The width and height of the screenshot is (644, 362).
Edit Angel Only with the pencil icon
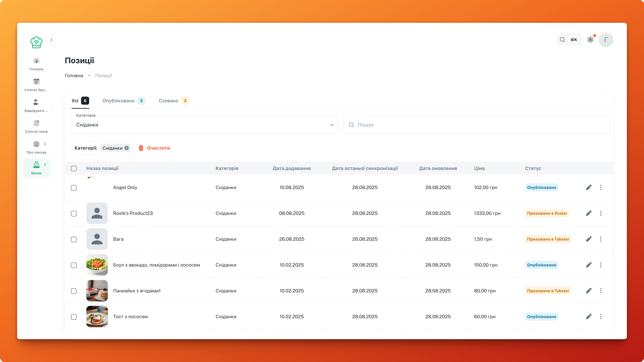click(x=589, y=187)
